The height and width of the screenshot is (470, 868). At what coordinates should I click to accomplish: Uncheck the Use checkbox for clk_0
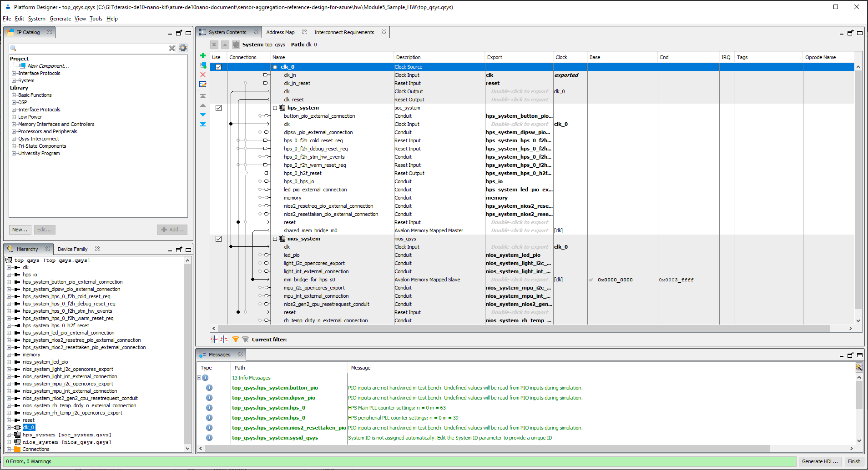[x=218, y=67]
